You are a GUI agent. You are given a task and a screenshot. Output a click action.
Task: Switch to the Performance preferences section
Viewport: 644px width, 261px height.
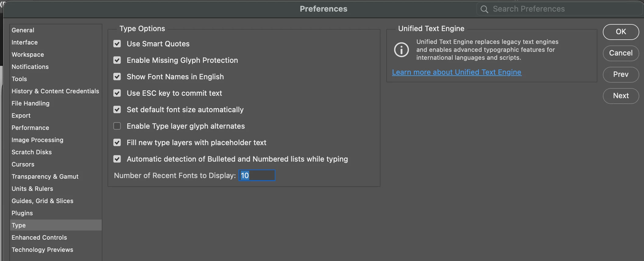[30, 128]
